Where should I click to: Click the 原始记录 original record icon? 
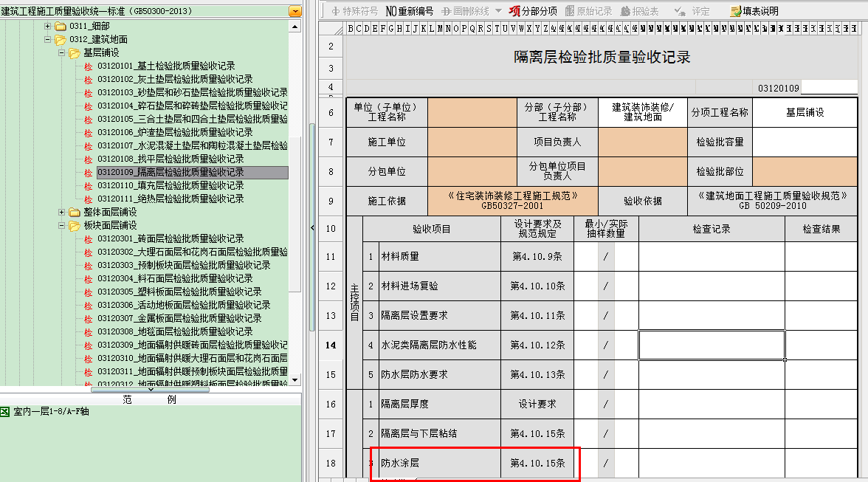pos(588,11)
